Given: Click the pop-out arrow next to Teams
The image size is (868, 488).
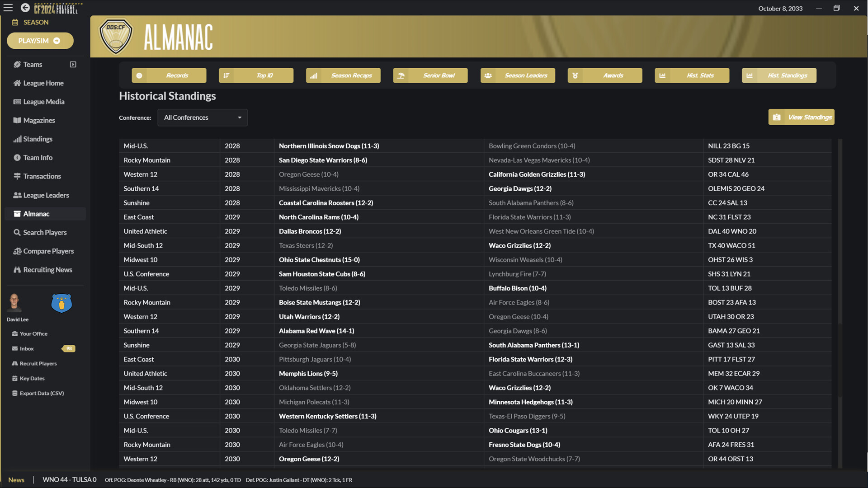Looking at the screenshot, I should click(73, 64).
